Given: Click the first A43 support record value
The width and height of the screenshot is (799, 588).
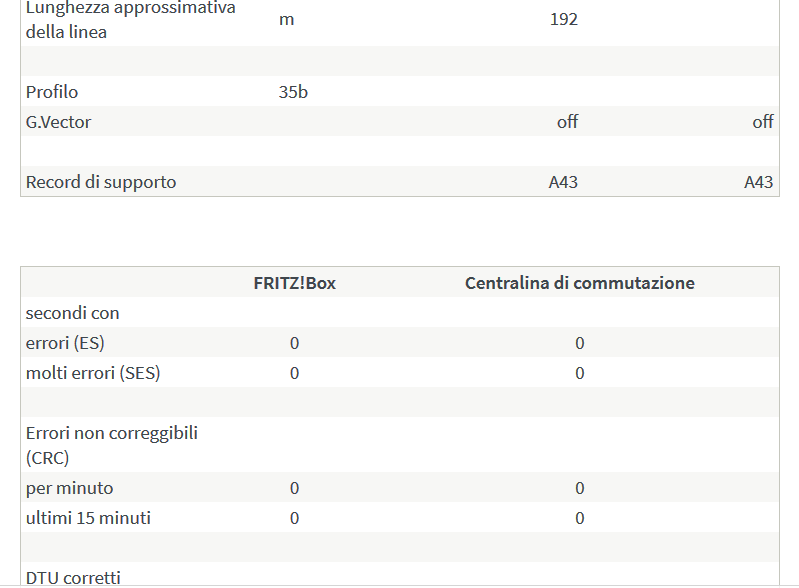Looking at the screenshot, I should click(x=563, y=182).
